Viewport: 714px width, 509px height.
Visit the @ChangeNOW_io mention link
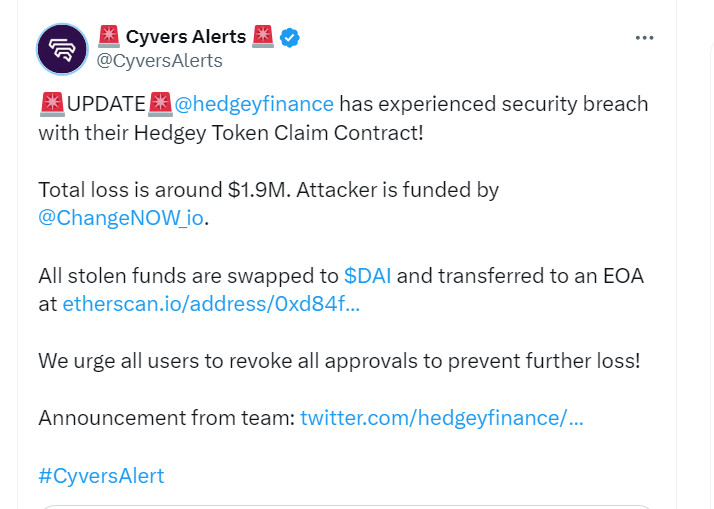point(122,218)
